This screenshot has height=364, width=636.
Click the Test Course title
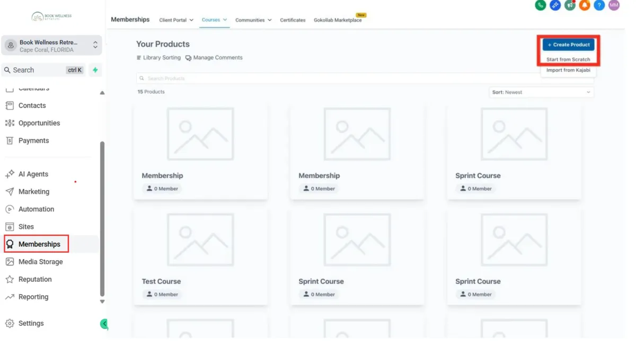click(x=161, y=281)
